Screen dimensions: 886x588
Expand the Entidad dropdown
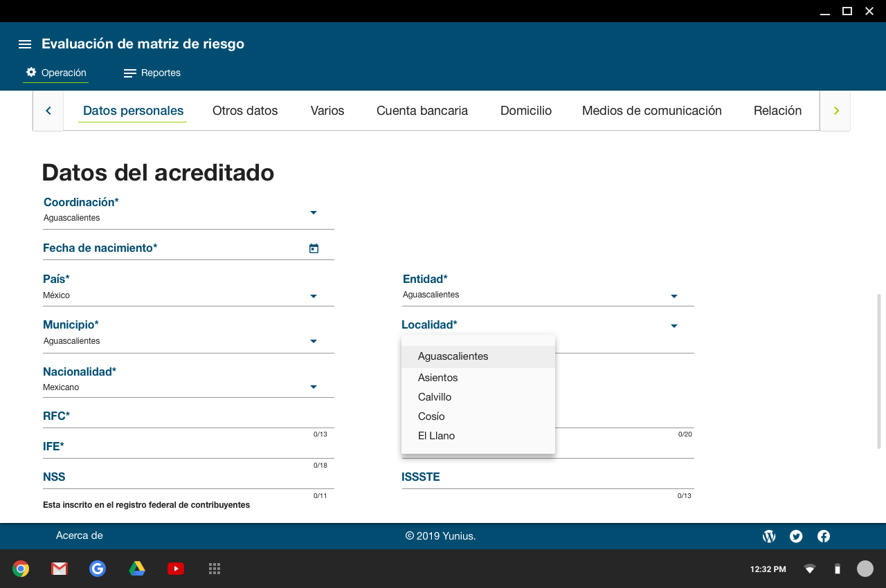[673, 296]
